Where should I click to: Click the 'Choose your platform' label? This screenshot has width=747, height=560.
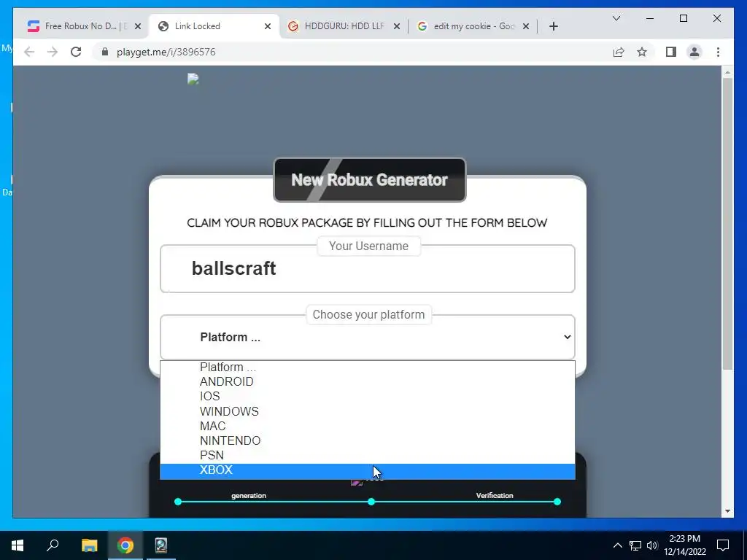pos(368,315)
